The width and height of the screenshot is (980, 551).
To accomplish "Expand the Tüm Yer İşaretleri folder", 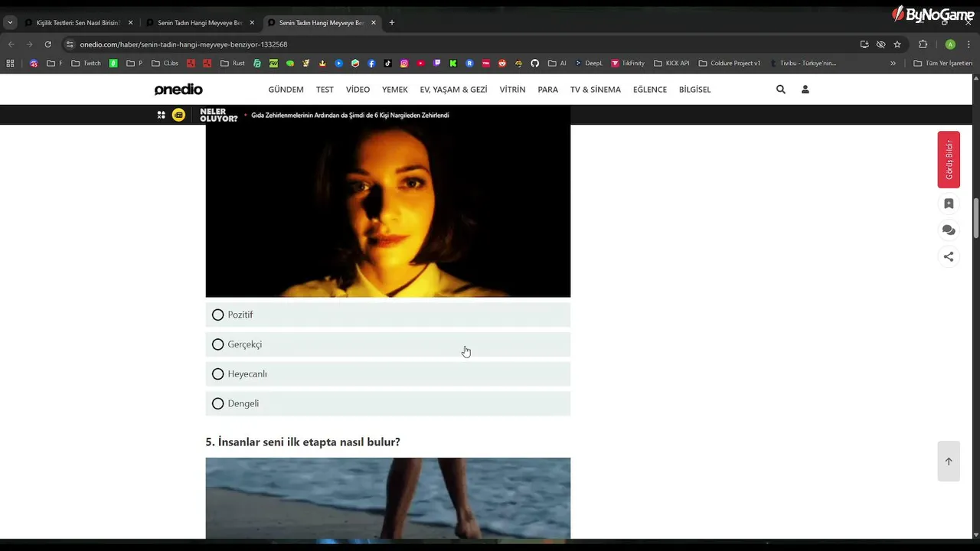I will [943, 64].
